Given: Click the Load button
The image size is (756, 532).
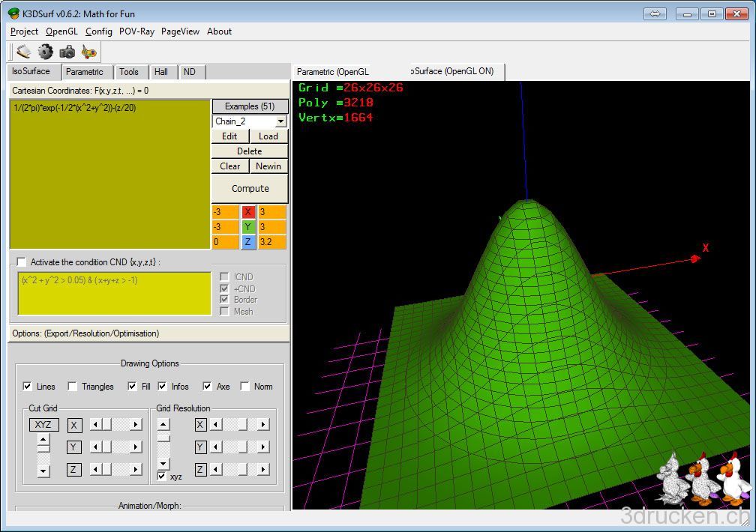Looking at the screenshot, I should [x=268, y=136].
